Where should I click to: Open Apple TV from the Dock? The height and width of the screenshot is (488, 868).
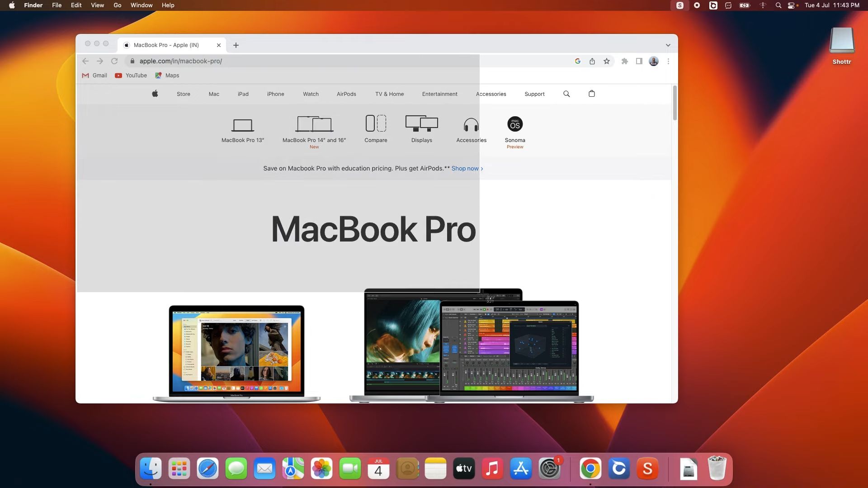click(464, 469)
